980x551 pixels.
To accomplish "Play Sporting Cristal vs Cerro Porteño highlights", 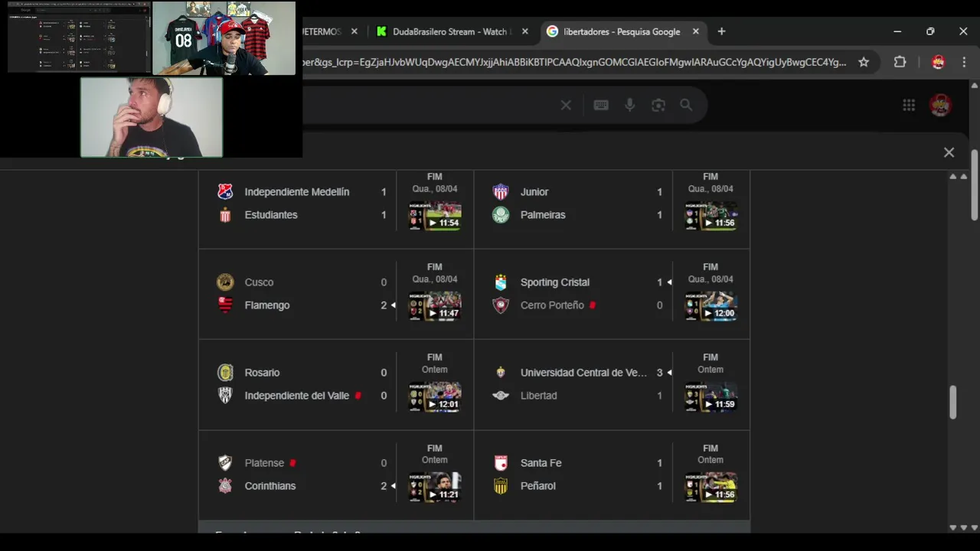I will pos(710,306).
